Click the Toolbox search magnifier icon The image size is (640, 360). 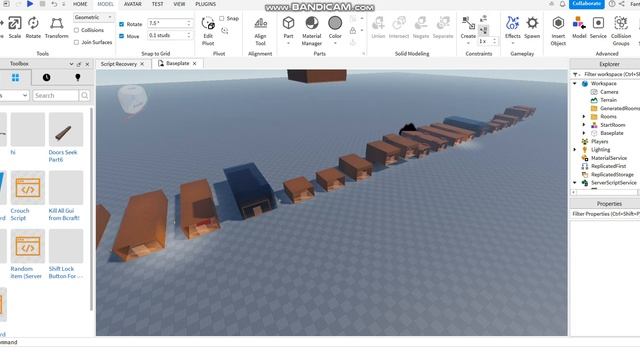click(x=84, y=96)
